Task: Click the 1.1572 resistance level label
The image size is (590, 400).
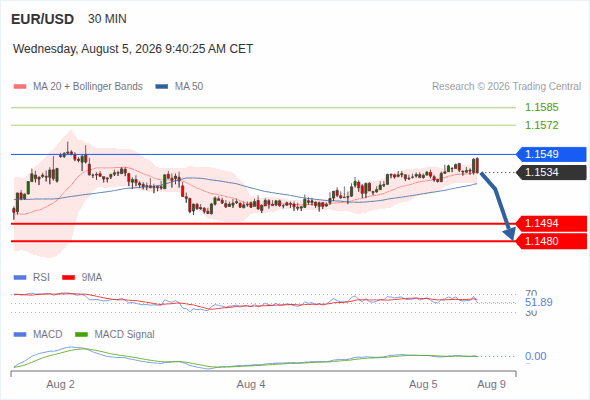Action: pos(541,125)
